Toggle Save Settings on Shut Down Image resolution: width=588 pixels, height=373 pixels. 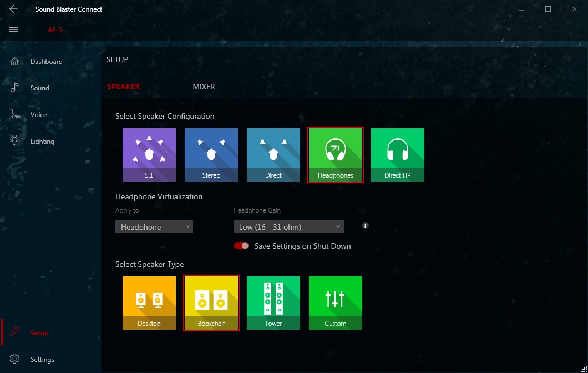click(241, 246)
